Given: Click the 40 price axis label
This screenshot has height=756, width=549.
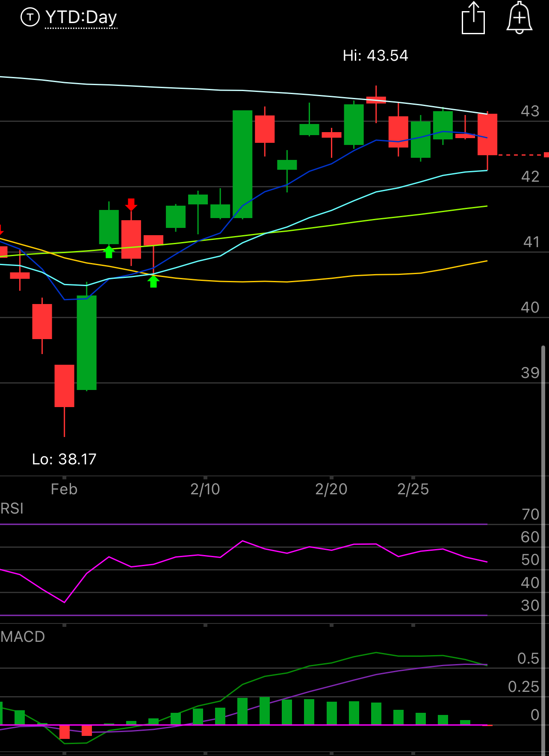Looking at the screenshot, I should [x=530, y=307].
